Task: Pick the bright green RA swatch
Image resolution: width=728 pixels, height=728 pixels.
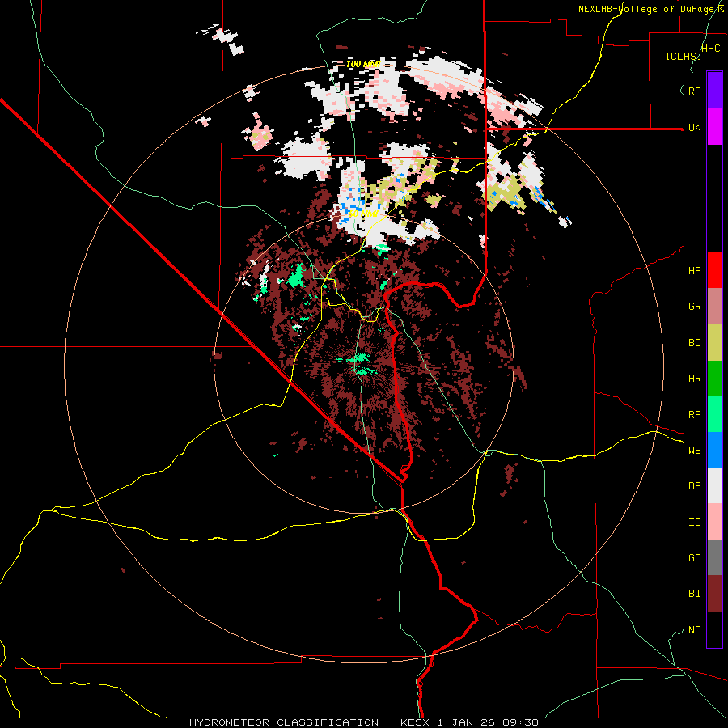Action: [714, 414]
